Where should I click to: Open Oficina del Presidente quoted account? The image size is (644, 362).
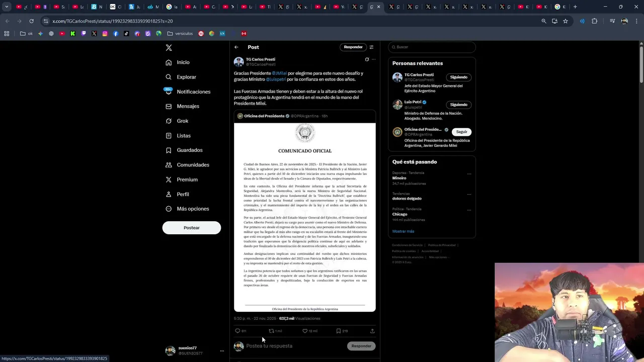264,116
